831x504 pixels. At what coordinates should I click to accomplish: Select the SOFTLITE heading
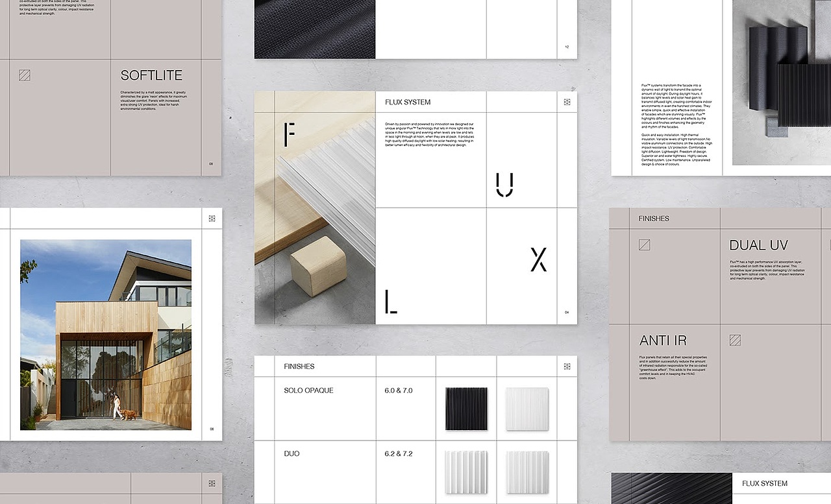coord(151,75)
